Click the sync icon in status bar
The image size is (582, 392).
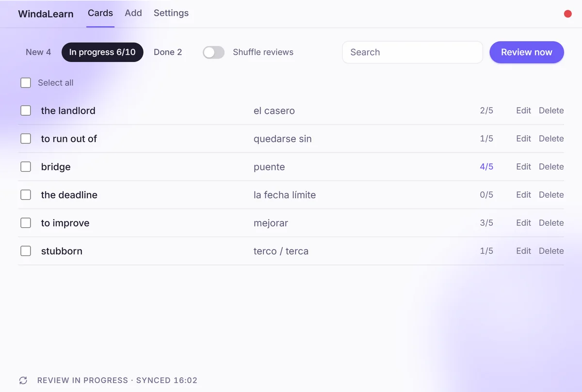(23, 380)
